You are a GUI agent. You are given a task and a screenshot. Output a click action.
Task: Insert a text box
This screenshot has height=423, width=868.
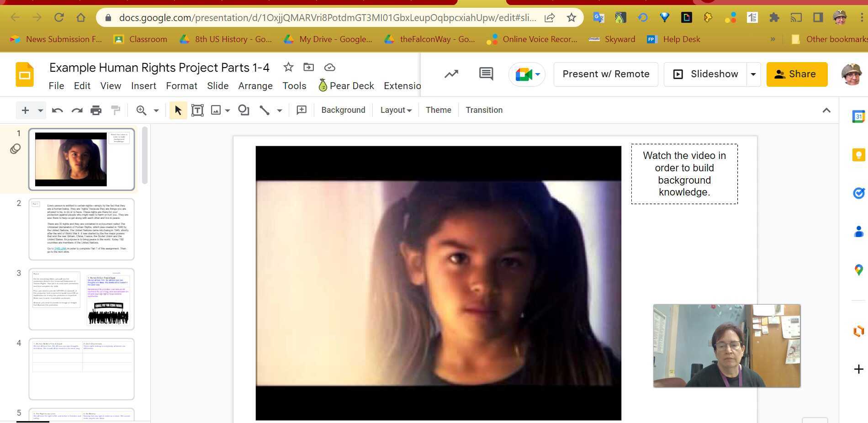coord(197,110)
